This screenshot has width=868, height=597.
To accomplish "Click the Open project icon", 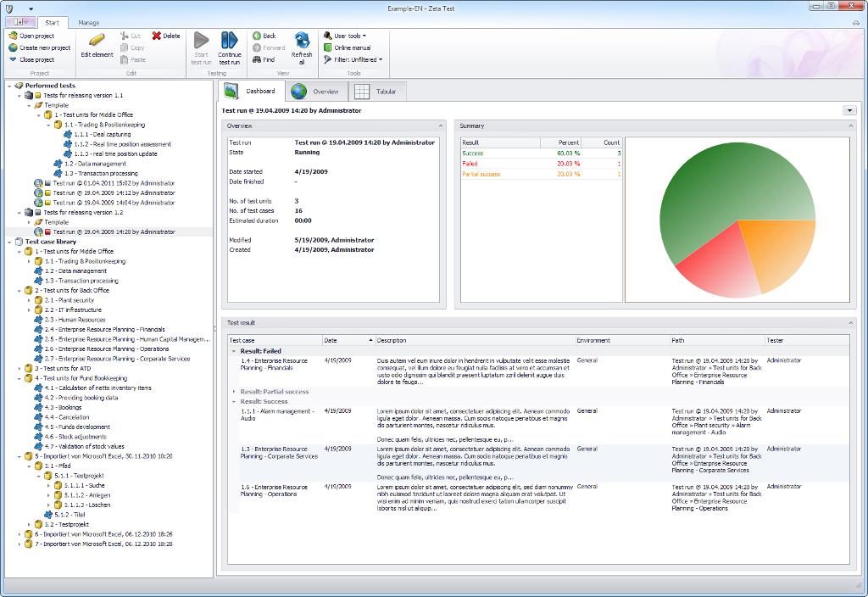I will point(14,36).
